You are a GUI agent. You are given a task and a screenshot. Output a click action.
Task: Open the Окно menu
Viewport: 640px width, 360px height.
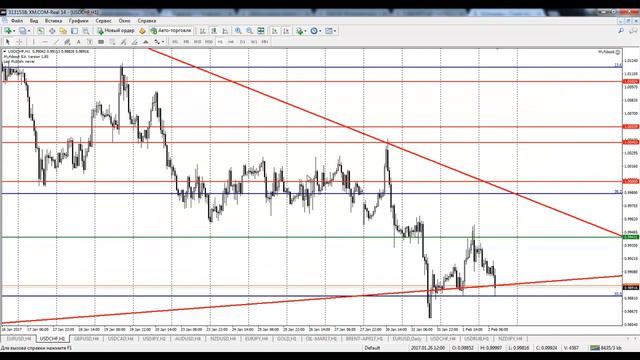(124, 20)
